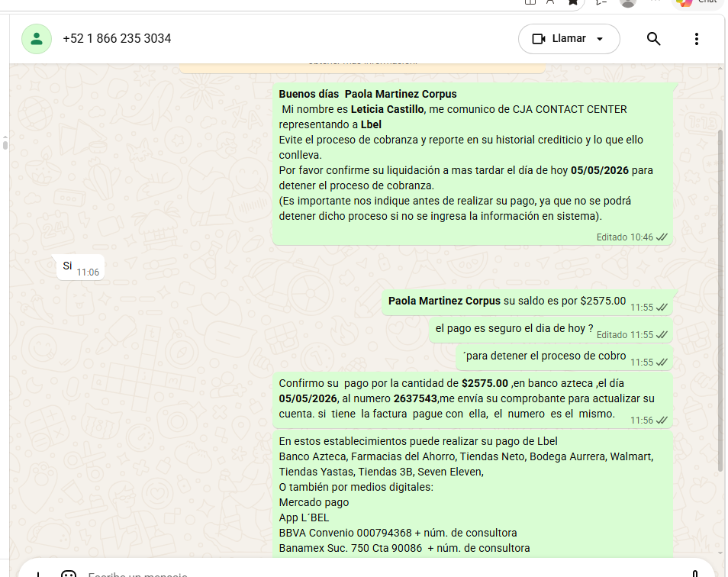Search within the chat
The width and height of the screenshot is (728, 577).
coord(654,38)
